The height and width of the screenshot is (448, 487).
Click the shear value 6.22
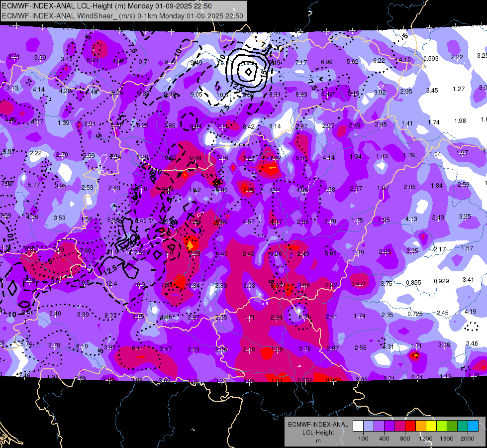(379, 61)
